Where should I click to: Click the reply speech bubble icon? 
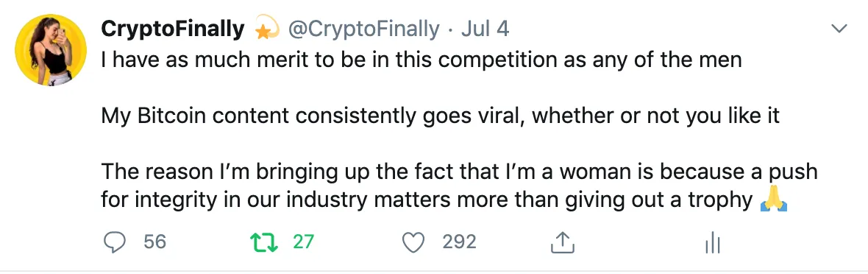coord(115,242)
